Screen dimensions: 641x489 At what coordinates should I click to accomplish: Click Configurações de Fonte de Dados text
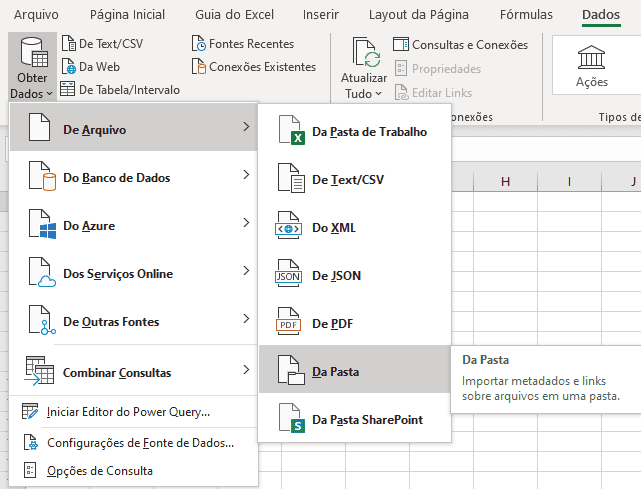(x=141, y=443)
